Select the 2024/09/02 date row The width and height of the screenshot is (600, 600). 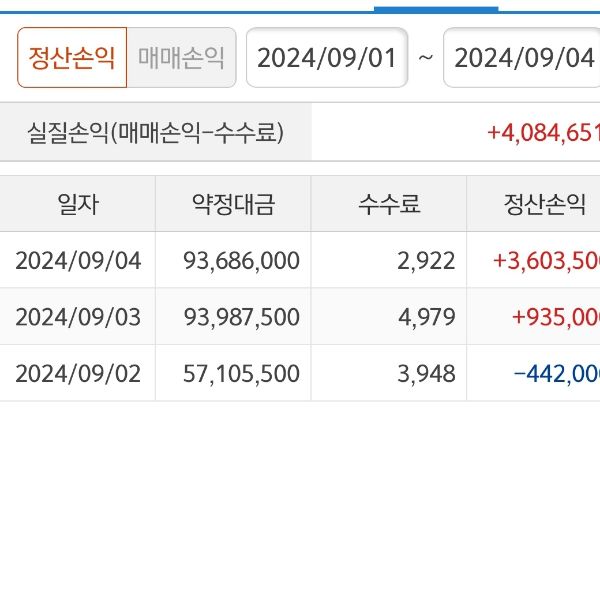pyautogui.click(x=78, y=373)
